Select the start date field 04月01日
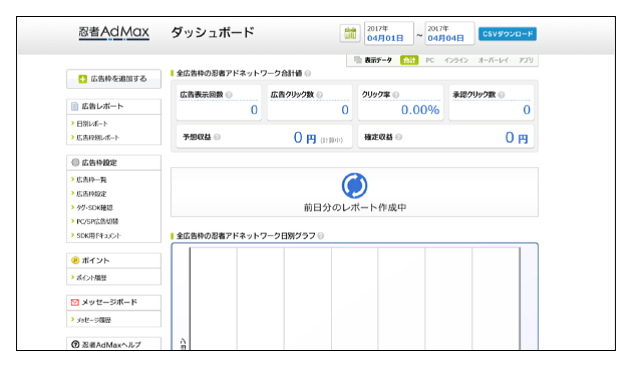640x367 pixels. [388, 33]
